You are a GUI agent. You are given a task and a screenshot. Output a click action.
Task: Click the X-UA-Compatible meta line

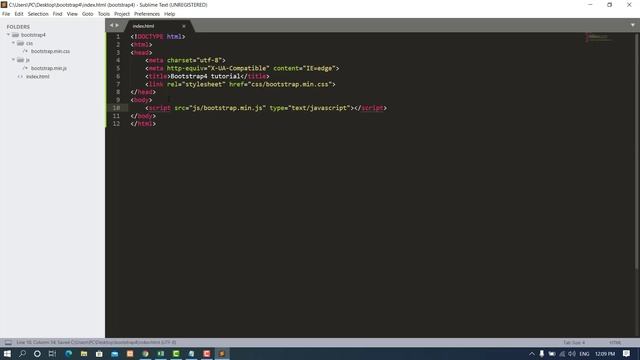242,68
